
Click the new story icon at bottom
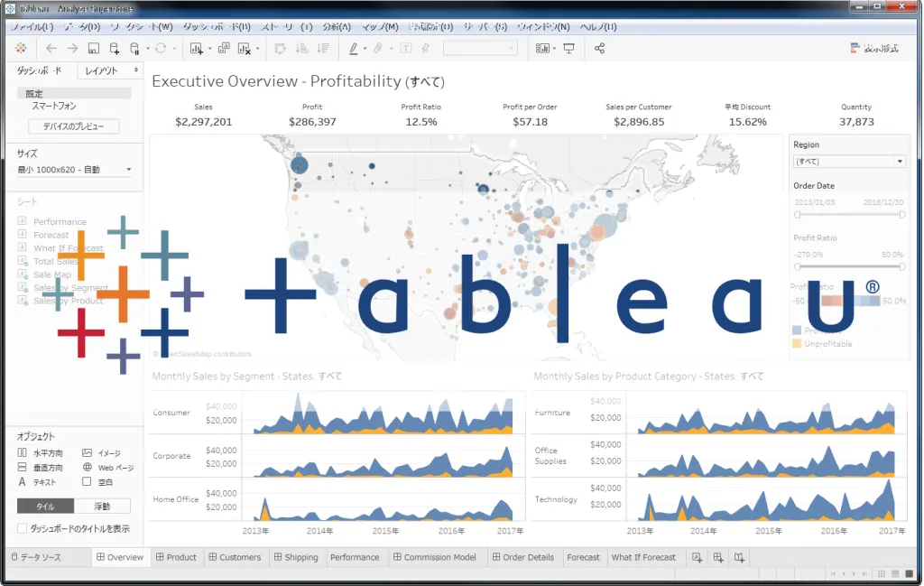click(x=740, y=557)
